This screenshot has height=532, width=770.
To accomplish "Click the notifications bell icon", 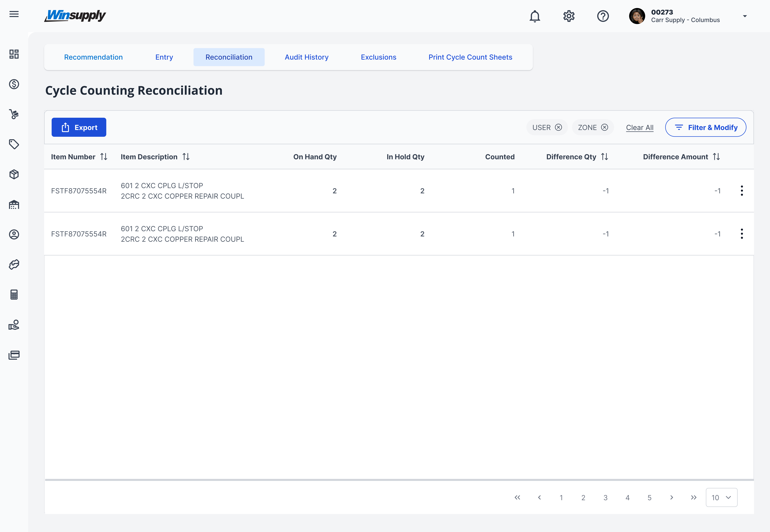I will click(x=535, y=16).
